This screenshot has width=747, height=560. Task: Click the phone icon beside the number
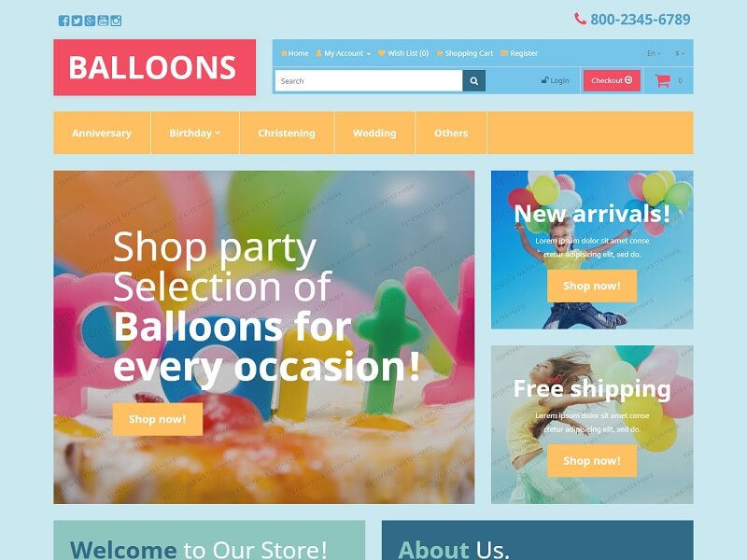[580, 19]
